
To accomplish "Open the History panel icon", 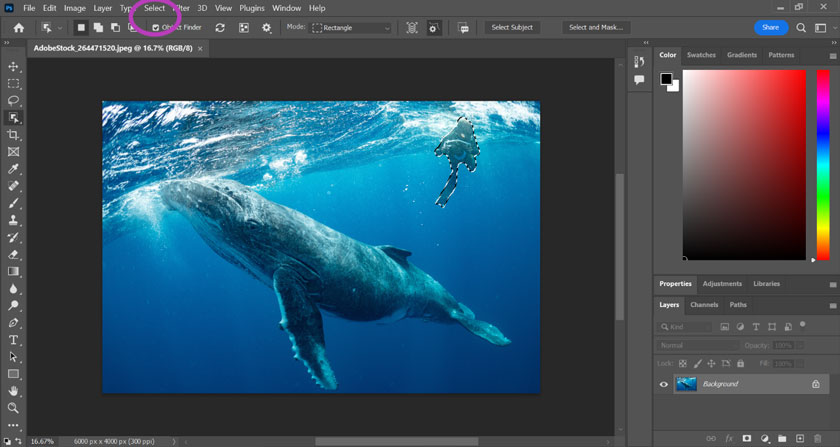I will (639, 62).
